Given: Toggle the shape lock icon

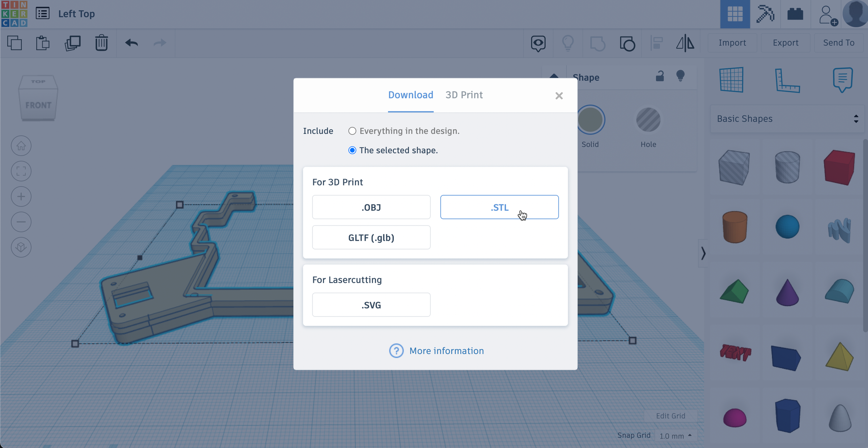Looking at the screenshot, I should click(x=660, y=76).
